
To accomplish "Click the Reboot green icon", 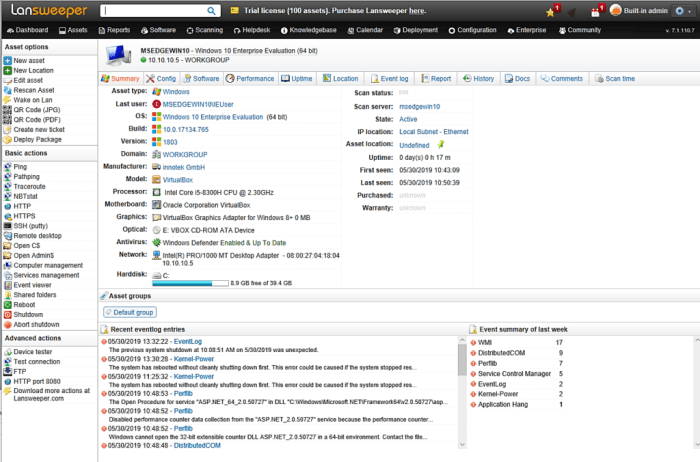I will tap(8, 305).
